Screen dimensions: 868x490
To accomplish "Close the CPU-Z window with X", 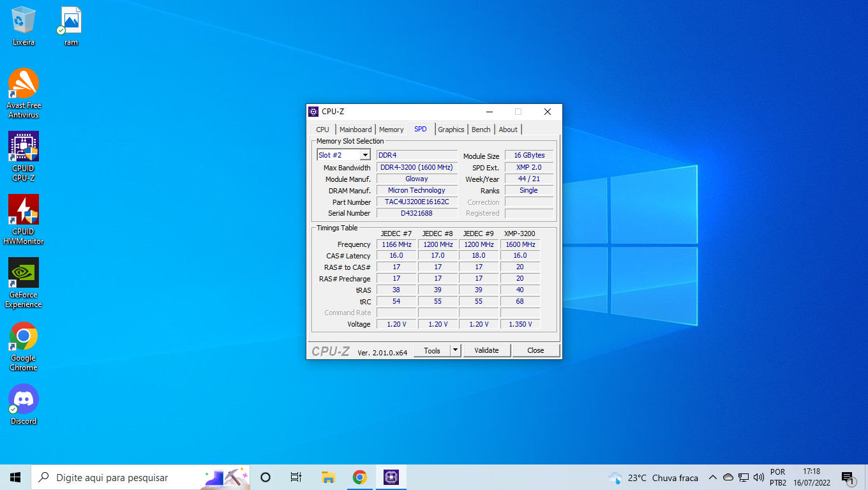I will 548,112.
